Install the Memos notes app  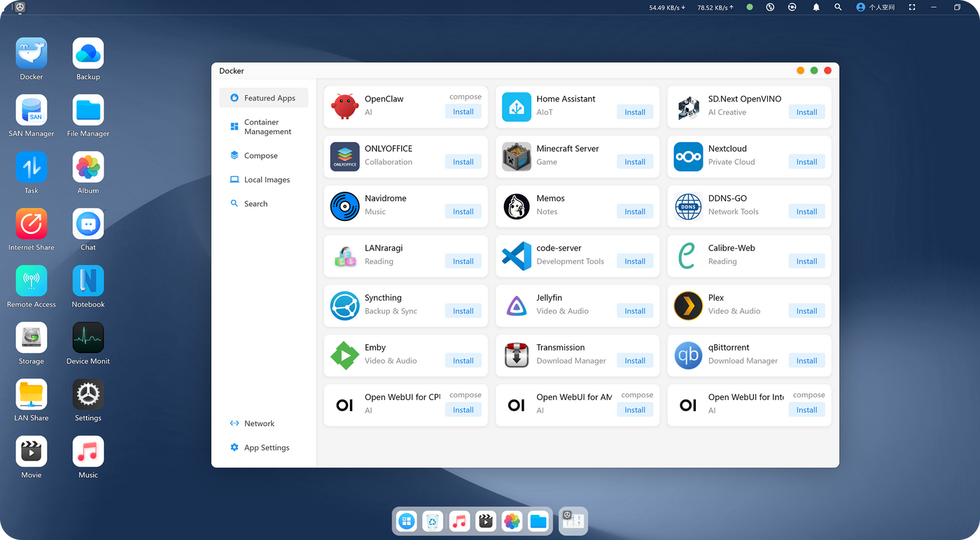(635, 211)
